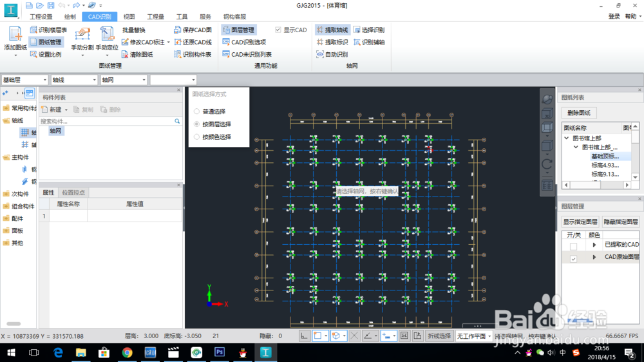644x362 pixels.
Task: Open the 工程量 ribbon tab
Action: click(156, 17)
